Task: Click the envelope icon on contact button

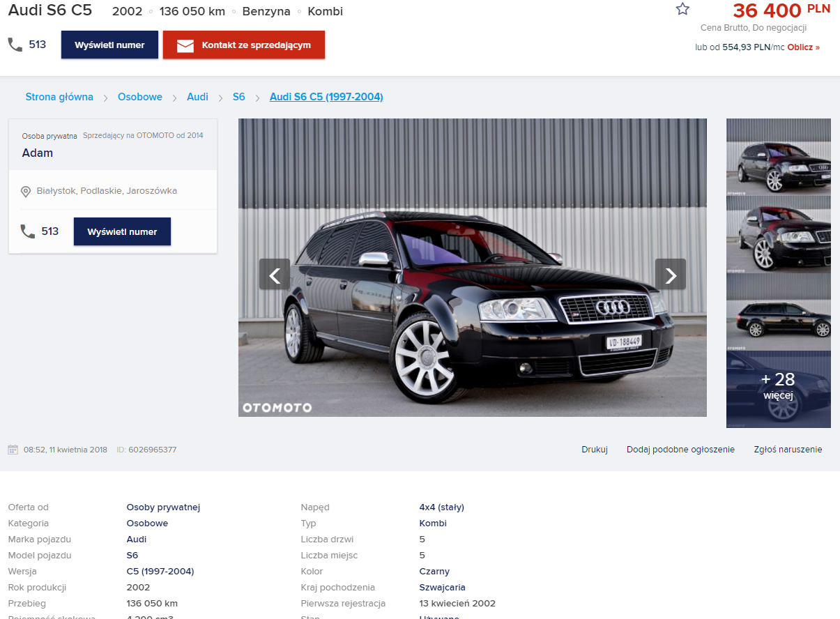Action: 185,45
